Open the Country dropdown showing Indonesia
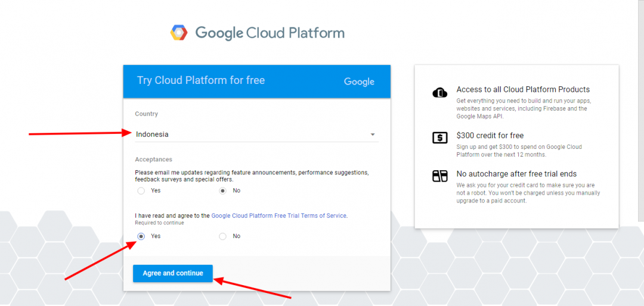 (x=256, y=134)
